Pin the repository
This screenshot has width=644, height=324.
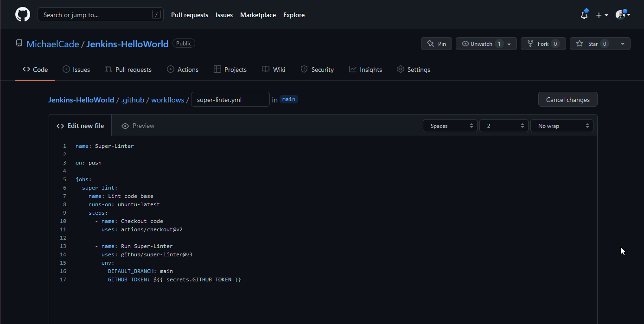tap(436, 44)
